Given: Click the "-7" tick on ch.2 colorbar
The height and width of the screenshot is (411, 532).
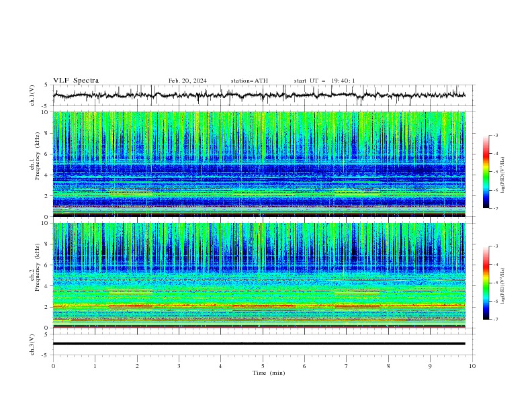Looking at the screenshot, I should (495, 319).
